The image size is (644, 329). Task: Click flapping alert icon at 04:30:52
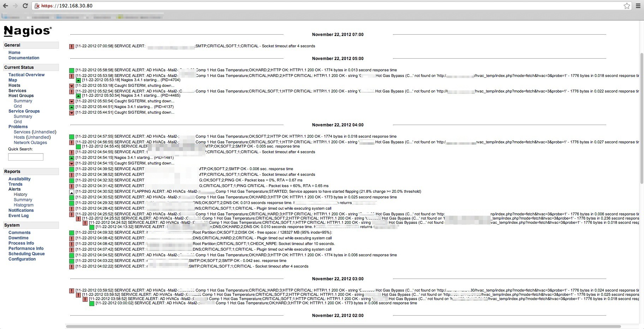point(72,192)
